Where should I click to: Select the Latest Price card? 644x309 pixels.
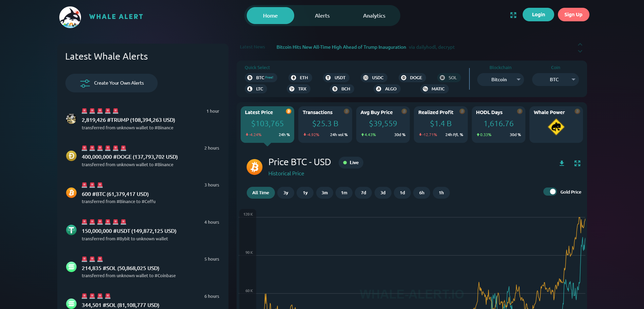pos(267,125)
